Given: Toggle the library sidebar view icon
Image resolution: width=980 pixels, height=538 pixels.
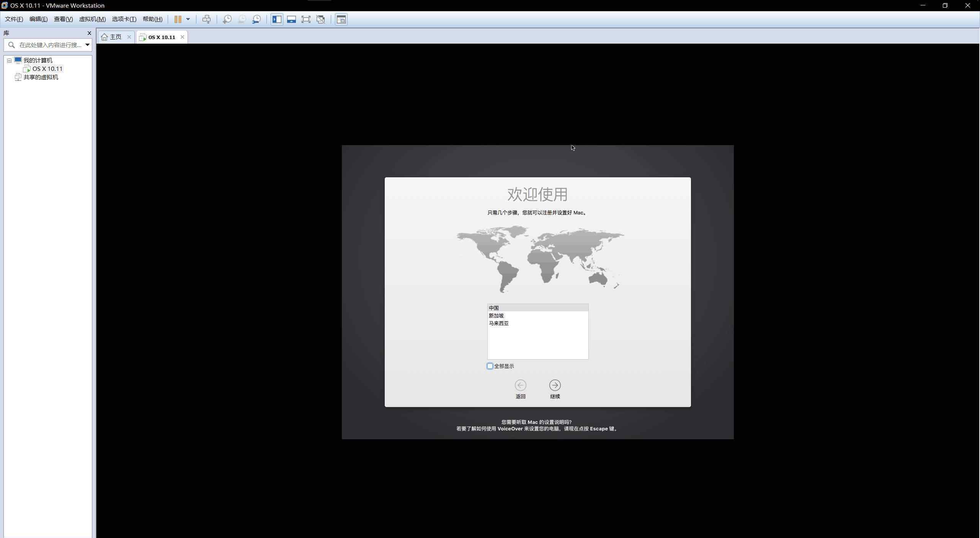Looking at the screenshot, I should 277,19.
